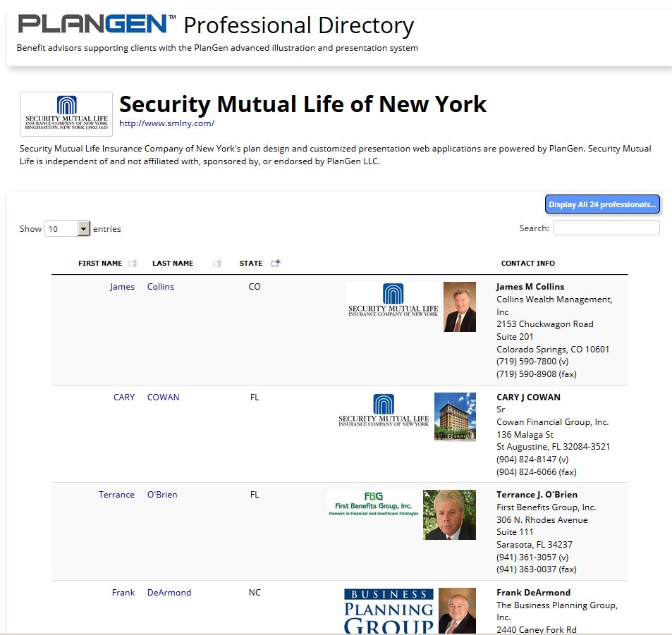Sort by First Name column icon
Image resolution: width=672 pixels, height=635 pixels.
point(133,263)
